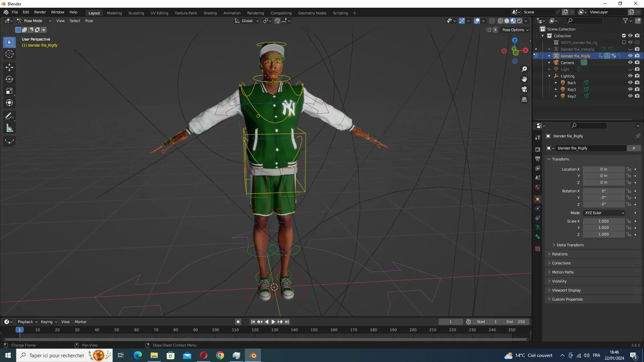Select the Move tool in the toolbar
Viewport: 644px width, 362px height.
(x=9, y=67)
